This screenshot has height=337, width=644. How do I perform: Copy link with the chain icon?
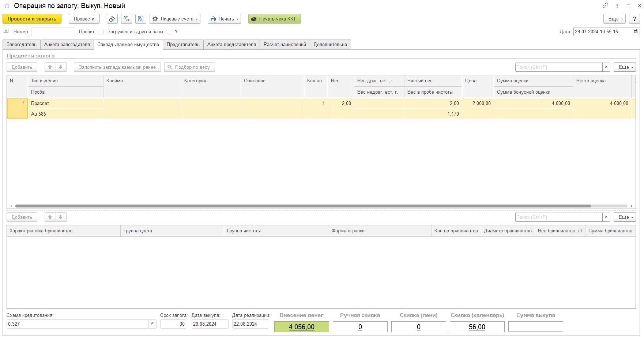pyautogui.click(x=606, y=5)
